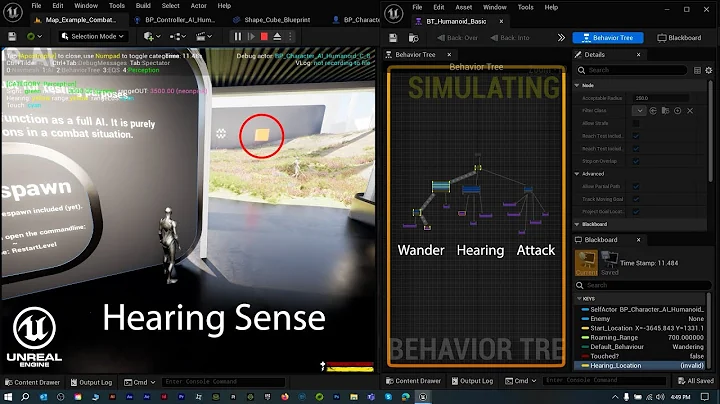The height and width of the screenshot is (404, 720).
Task: Open the File menu in level editor
Action: [x=36, y=6]
